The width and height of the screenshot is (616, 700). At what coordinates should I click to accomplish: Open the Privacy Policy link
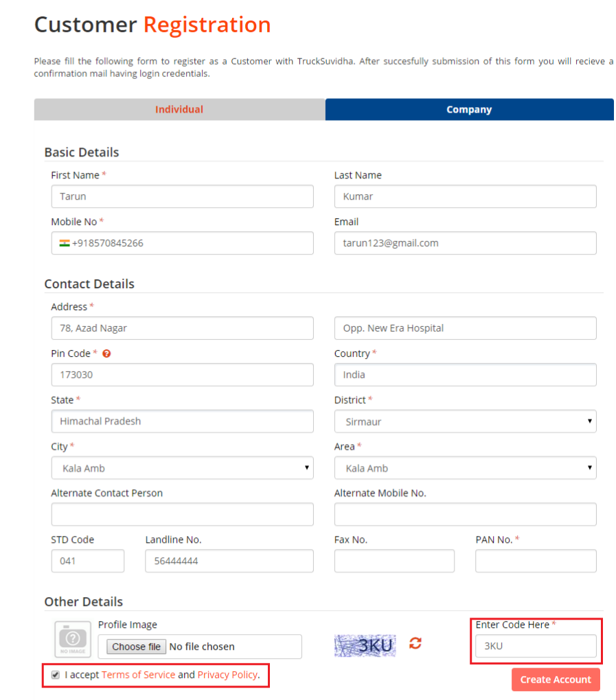tap(227, 675)
